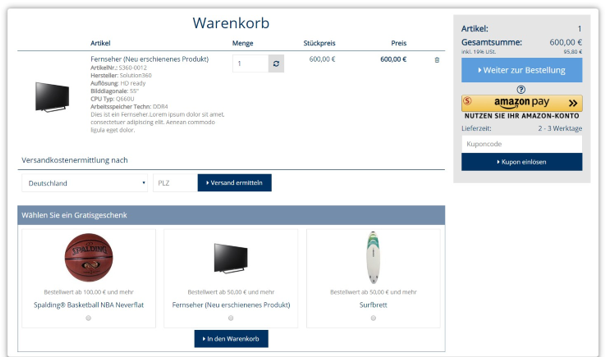Open the Fernseher product image in cart
The height and width of the screenshot is (363, 607).
(52, 97)
